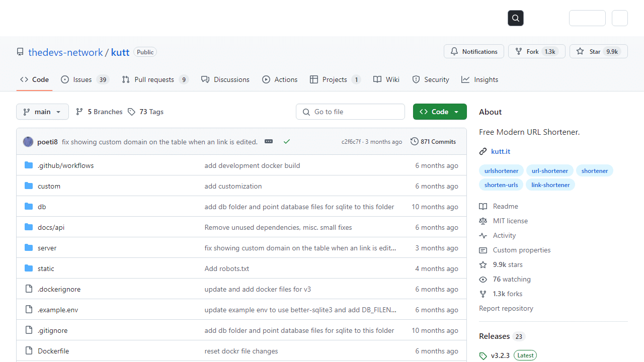Open commit 'Add robots.txt'
Screen dimensions: 644x362
tap(227, 268)
